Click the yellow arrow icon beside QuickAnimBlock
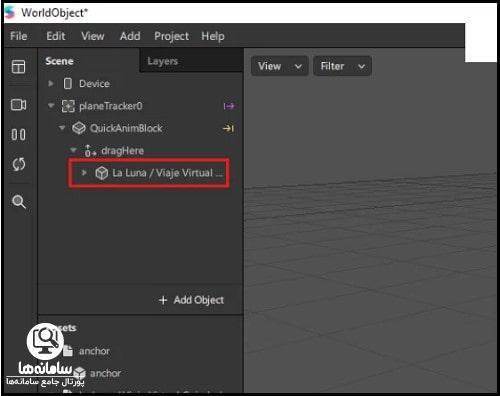The width and height of the screenshot is (500, 396). (228, 128)
